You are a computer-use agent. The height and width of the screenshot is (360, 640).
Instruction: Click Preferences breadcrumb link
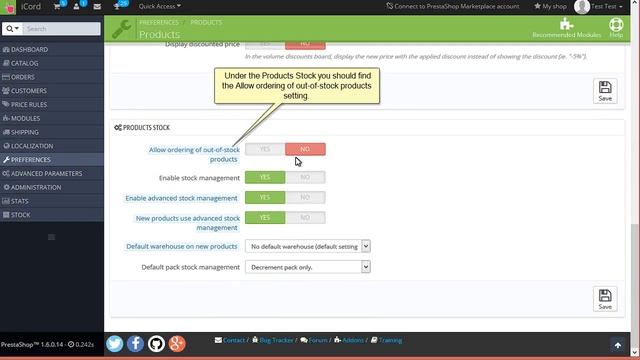click(159, 22)
